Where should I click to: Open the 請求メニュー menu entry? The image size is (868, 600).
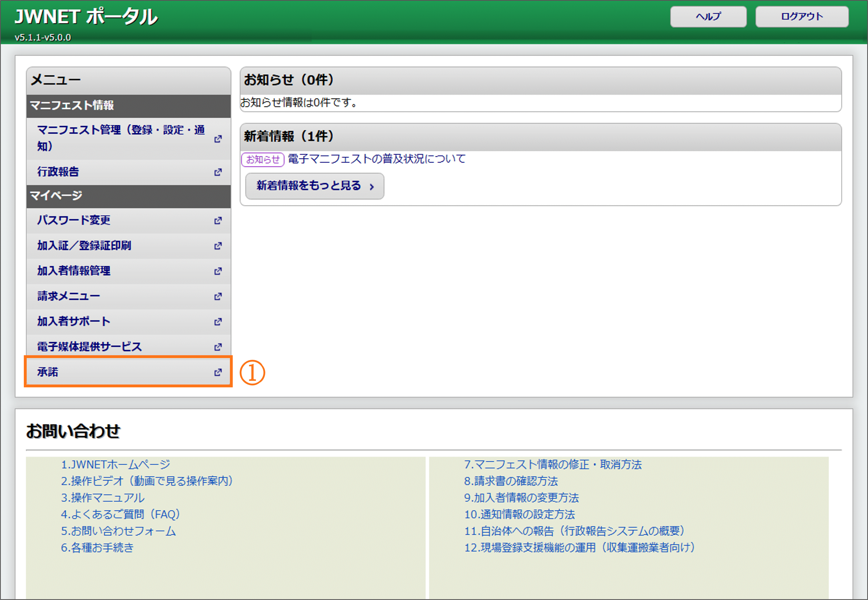tap(68, 296)
